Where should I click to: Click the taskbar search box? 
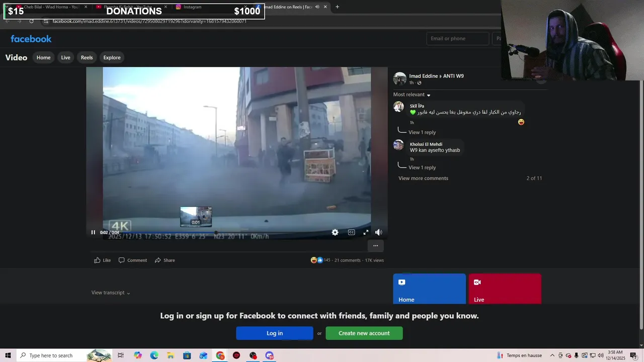pyautogui.click(x=64, y=355)
